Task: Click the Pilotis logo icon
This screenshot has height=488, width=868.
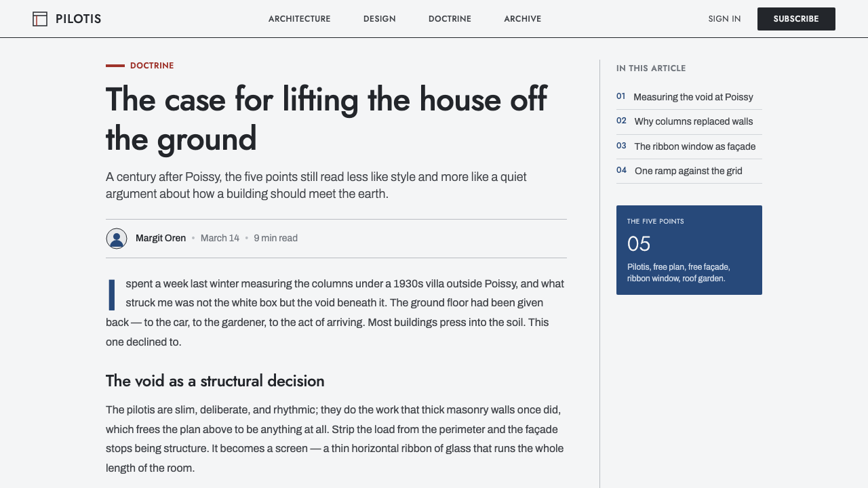Action: pos(40,19)
